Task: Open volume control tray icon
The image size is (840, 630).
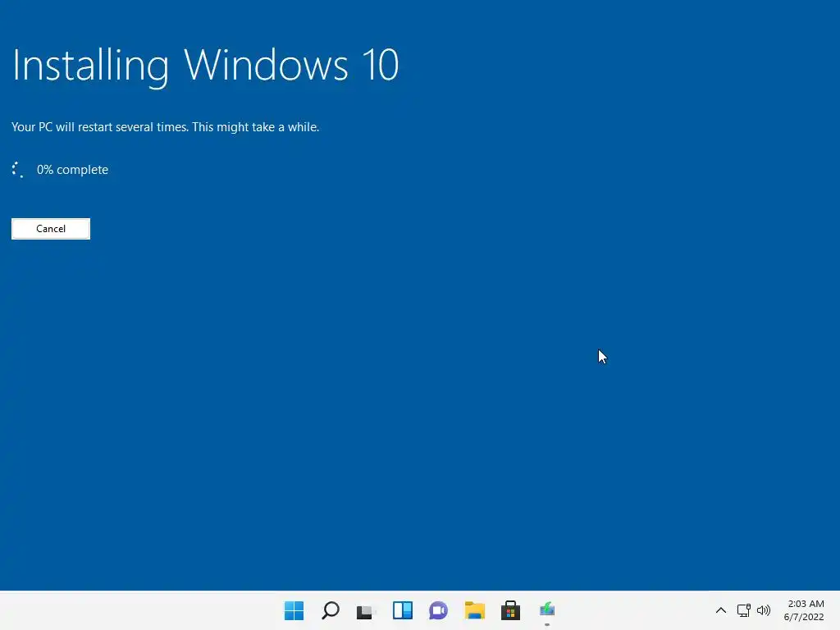Action: (x=764, y=610)
